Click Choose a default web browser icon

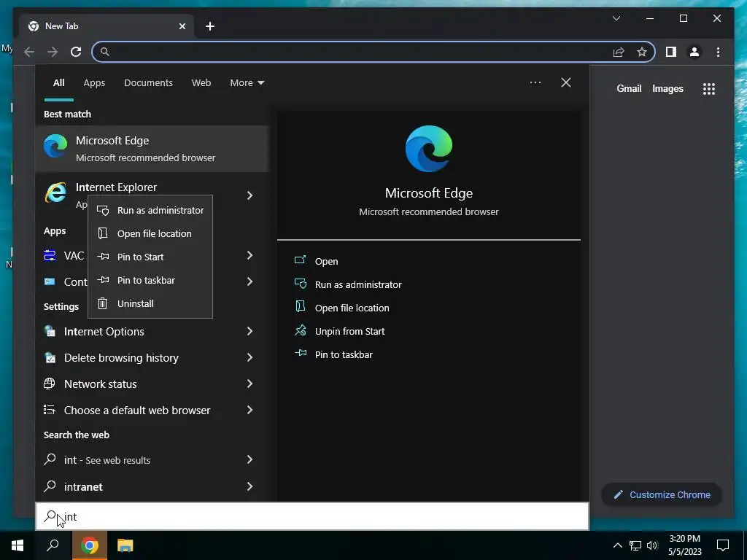(x=50, y=410)
